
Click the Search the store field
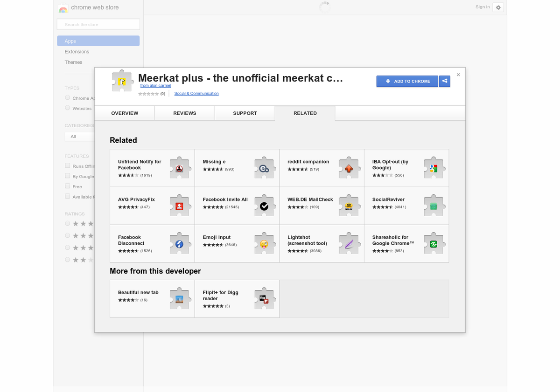point(98,24)
